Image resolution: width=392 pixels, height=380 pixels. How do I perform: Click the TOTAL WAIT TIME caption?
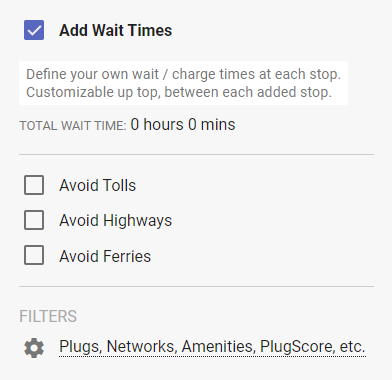point(73,126)
